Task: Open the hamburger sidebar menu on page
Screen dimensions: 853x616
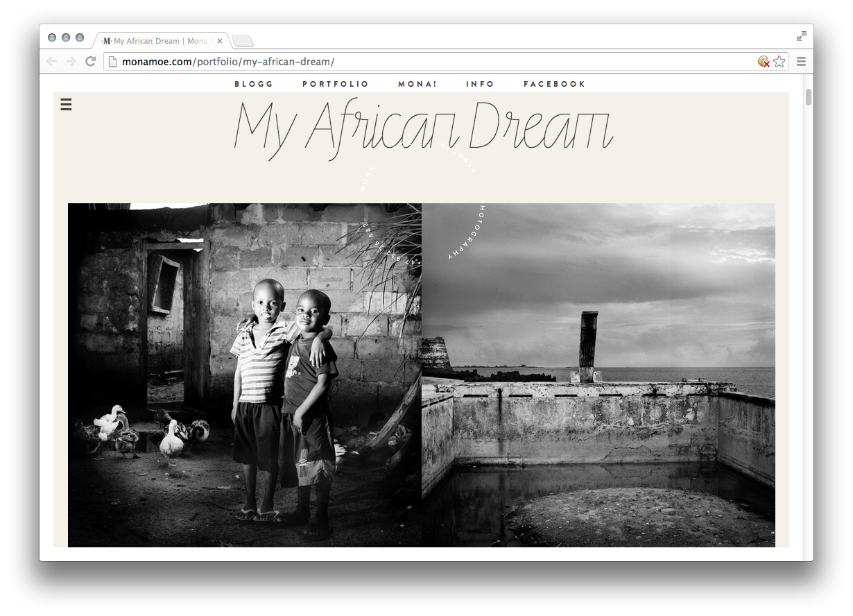Action: click(x=66, y=105)
